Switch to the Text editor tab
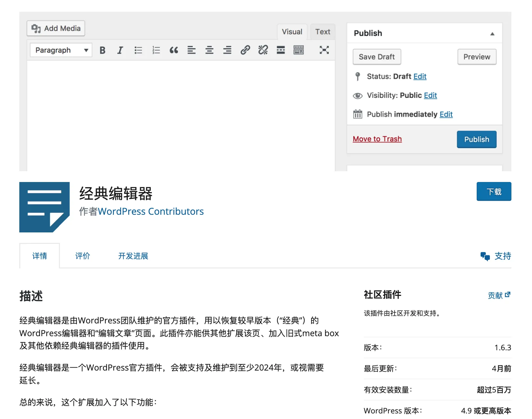 pyautogui.click(x=323, y=32)
